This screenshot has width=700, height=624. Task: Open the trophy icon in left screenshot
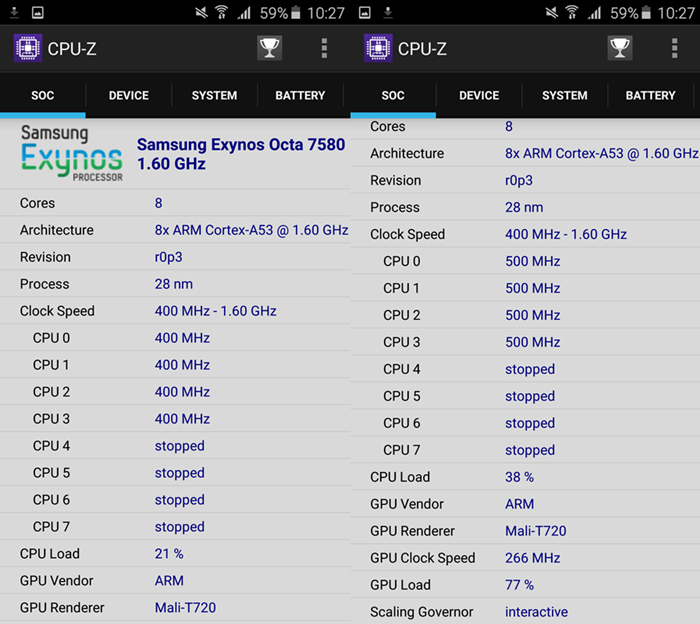coord(270,48)
